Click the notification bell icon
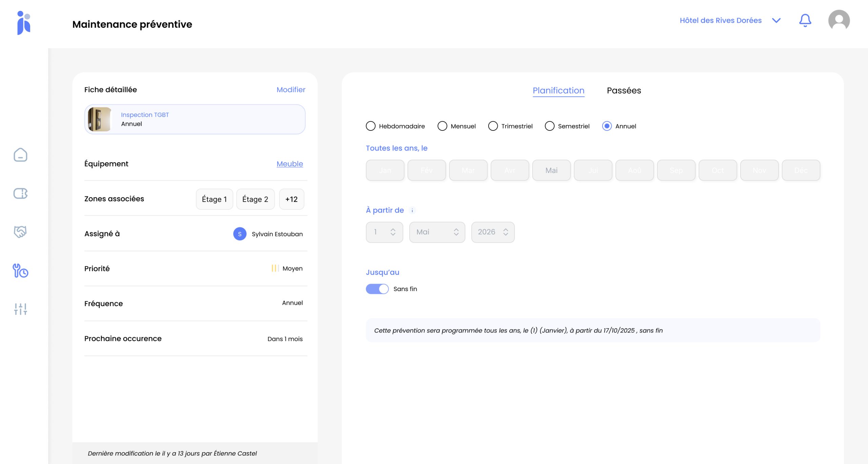Screen dimensions: 868x464 coord(805,21)
